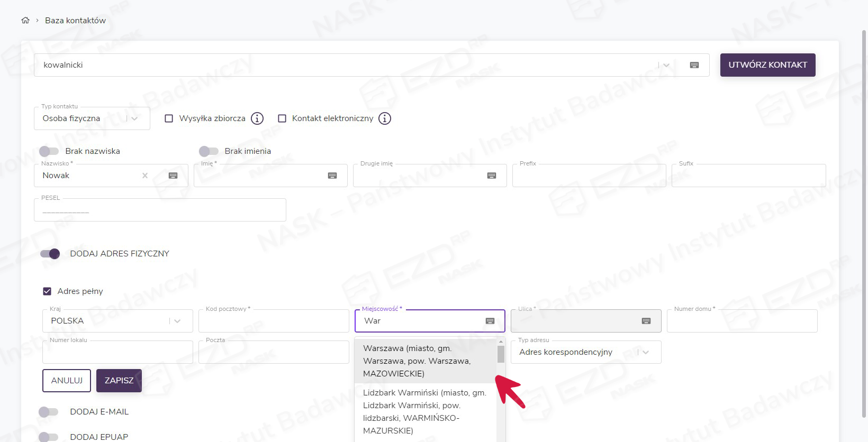
Task: Turn off DODAJ ADRES FIZYCZNY switch
Action: pyautogui.click(x=50, y=254)
